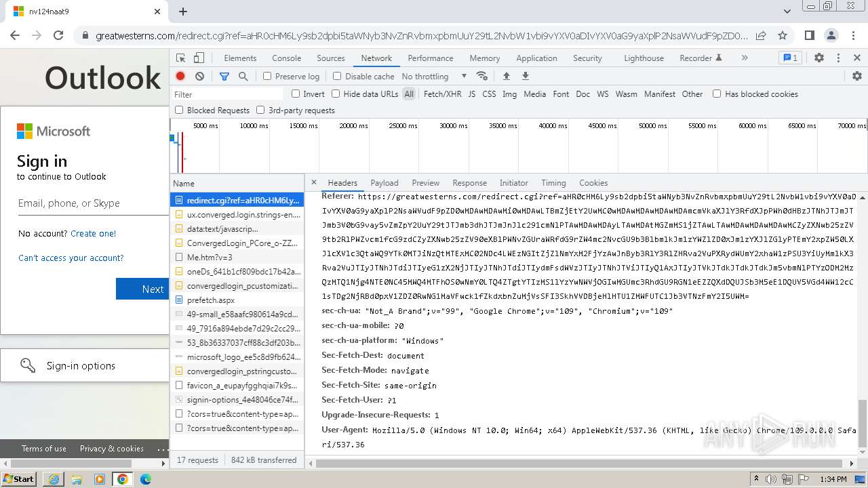
Task: Open the Create one! link
Action: click(x=93, y=233)
